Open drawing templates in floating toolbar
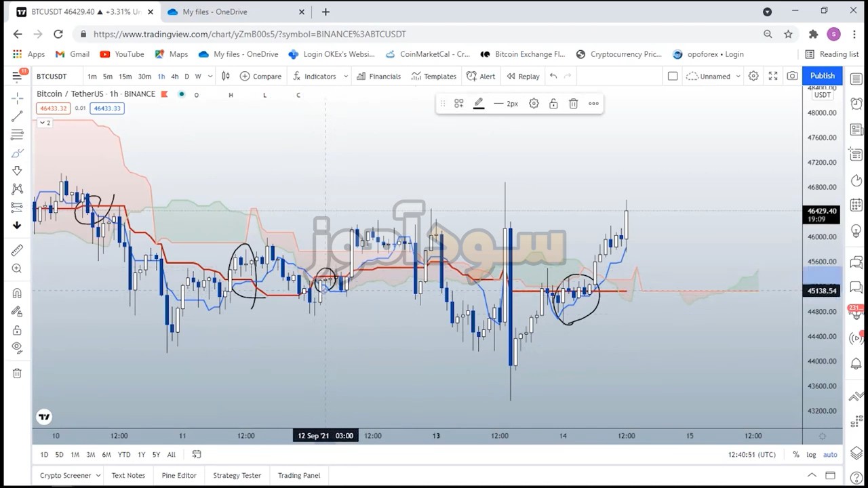868x488 pixels. coord(459,104)
